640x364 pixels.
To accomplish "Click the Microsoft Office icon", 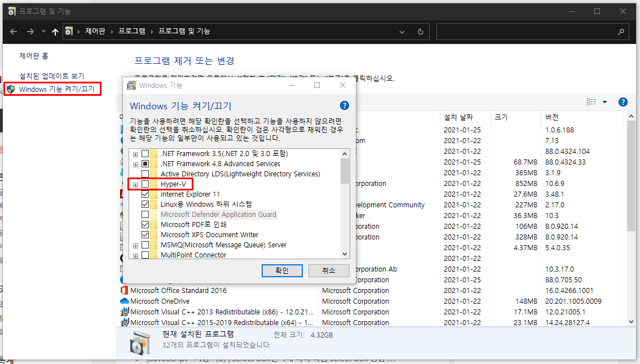I will click(x=125, y=291).
